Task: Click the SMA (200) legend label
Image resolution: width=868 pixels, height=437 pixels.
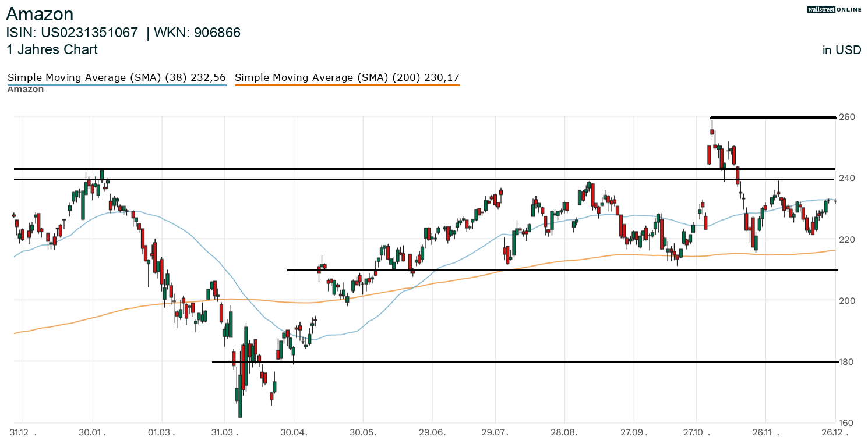Action: point(347,77)
